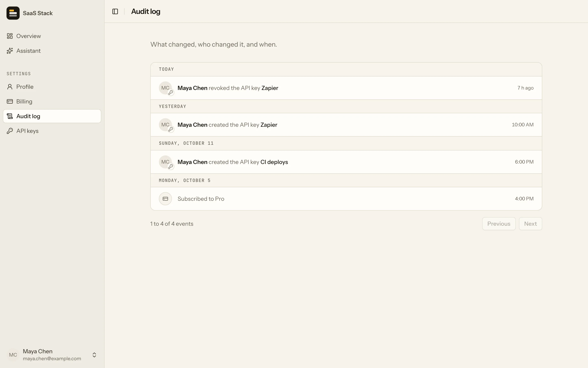Click MC avatar on created Zapier row
Screen dimensions: 588x368
pyautogui.click(x=165, y=125)
